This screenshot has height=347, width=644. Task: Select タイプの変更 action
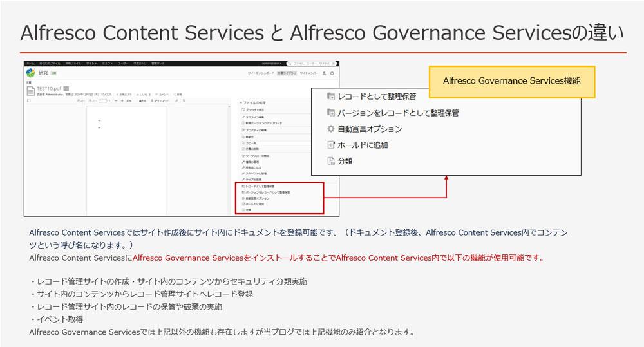coord(251,180)
